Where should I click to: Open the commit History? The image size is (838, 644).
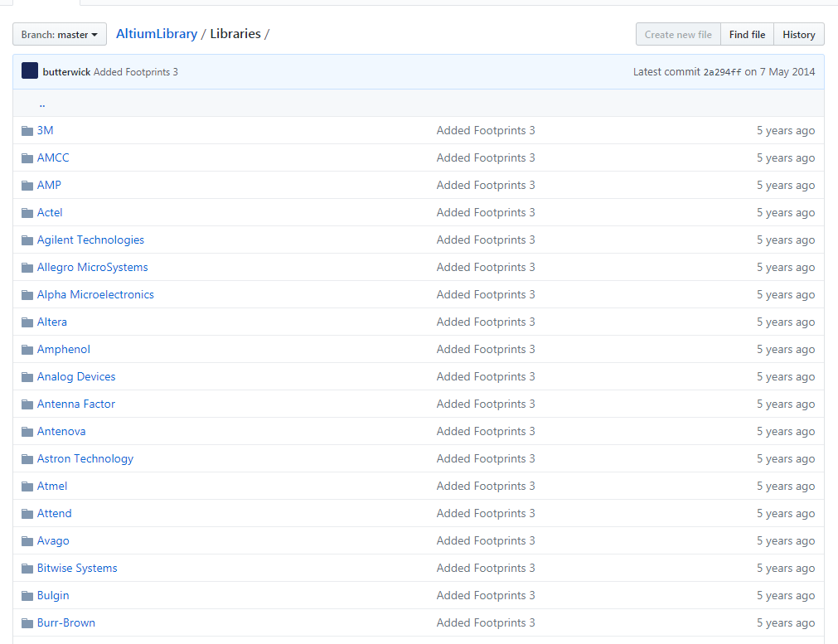coord(798,35)
